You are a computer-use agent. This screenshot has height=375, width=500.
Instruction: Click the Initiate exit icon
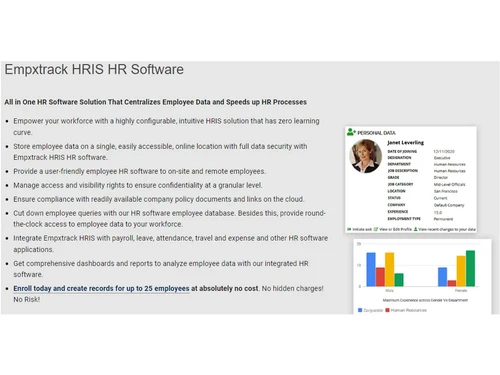(349, 229)
